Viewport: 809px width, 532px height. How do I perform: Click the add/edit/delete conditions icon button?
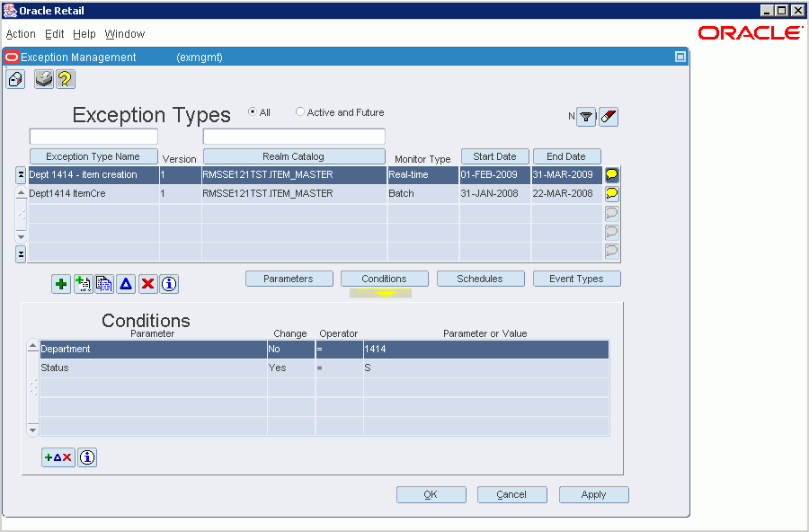pos(58,457)
